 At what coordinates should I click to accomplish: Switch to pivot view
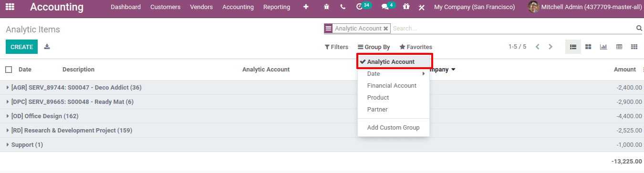tap(619, 47)
